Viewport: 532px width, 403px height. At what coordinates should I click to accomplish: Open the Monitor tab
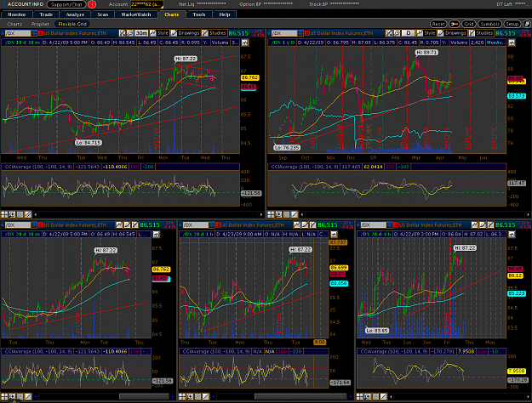point(17,14)
